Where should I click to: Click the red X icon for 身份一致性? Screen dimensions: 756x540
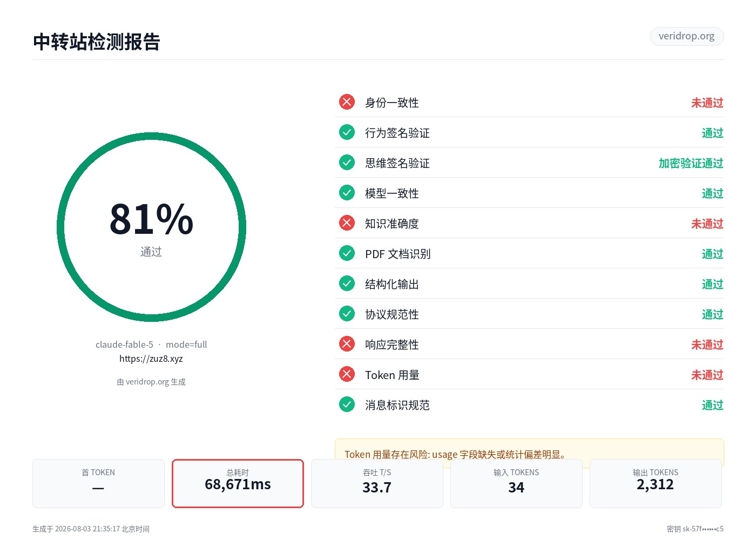[347, 102]
